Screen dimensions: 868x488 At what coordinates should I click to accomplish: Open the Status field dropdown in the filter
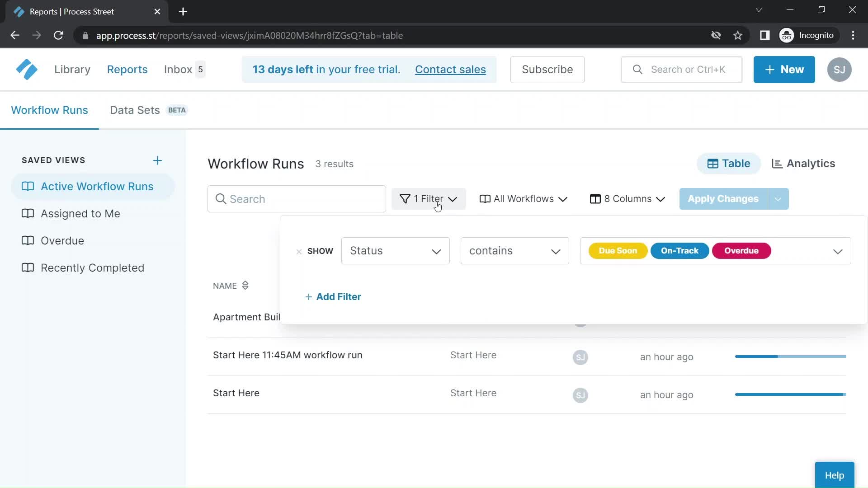pyautogui.click(x=395, y=251)
